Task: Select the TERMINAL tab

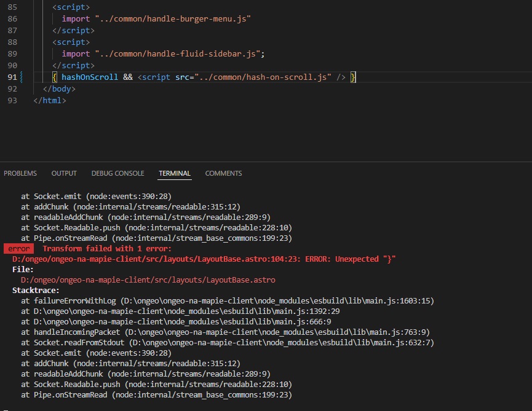Action: pyautogui.click(x=174, y=173)
